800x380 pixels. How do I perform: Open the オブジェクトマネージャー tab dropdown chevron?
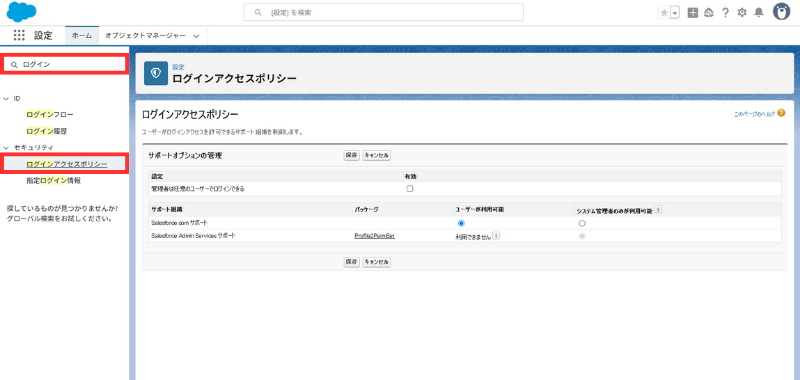196,36
